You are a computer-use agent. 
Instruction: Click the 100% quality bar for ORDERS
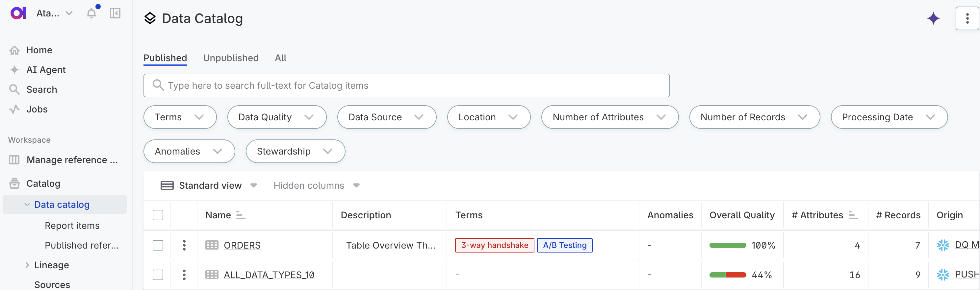point(727,245)
